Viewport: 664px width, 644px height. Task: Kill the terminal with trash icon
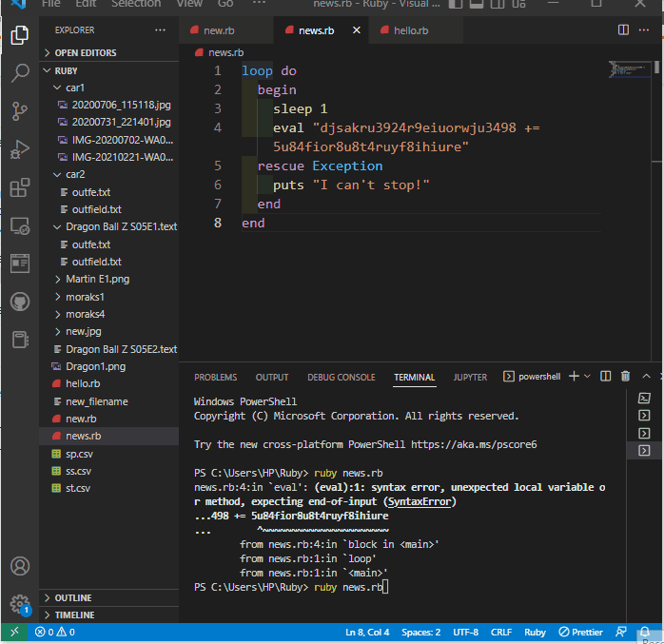click(x=625, y=377)
